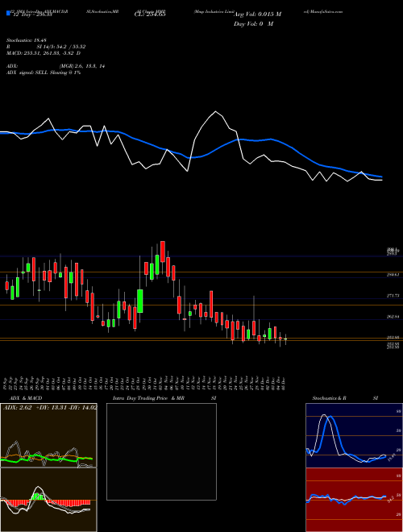
Task: Open the MACD histogram mini chart
Action: pos(48,500)
